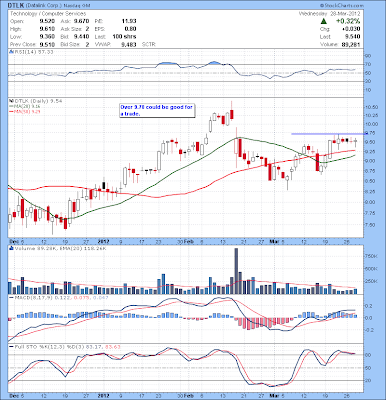Select the DTLK ticker symbol in header
Viewport: 386px width, 400px height.
[x=16, y=6]
